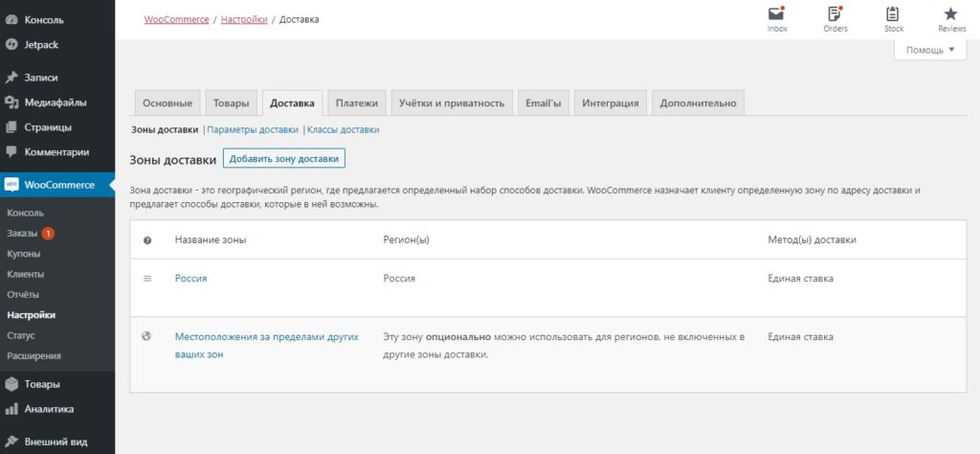Click the orange Заказы count badge

pos(48,234)
